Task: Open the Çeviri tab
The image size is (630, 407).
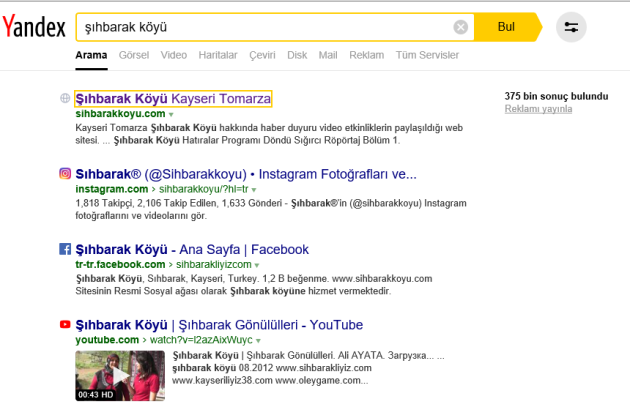Action: click(x=262, y=55)
